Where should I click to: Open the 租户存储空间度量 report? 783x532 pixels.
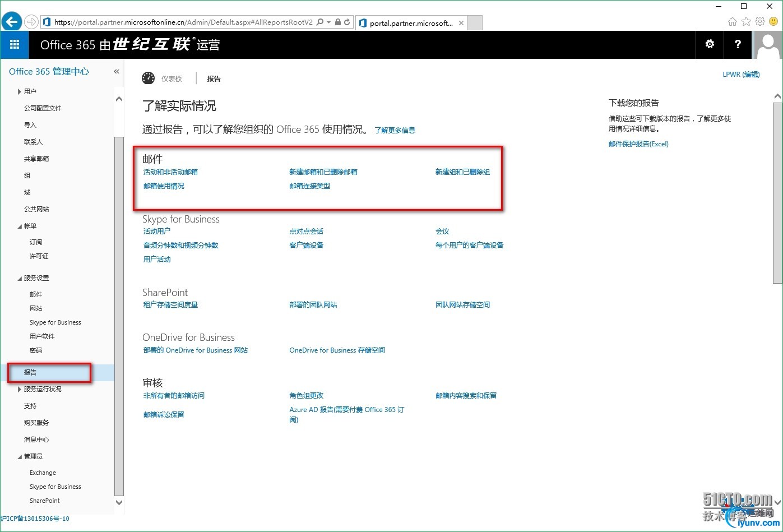pyautogui.click(x=170, y=305)
